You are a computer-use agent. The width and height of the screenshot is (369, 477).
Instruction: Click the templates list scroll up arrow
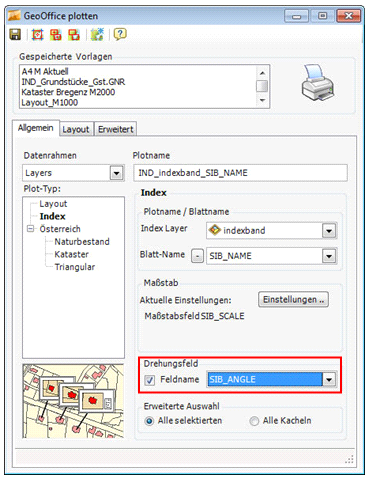click(x=262, y=73)
